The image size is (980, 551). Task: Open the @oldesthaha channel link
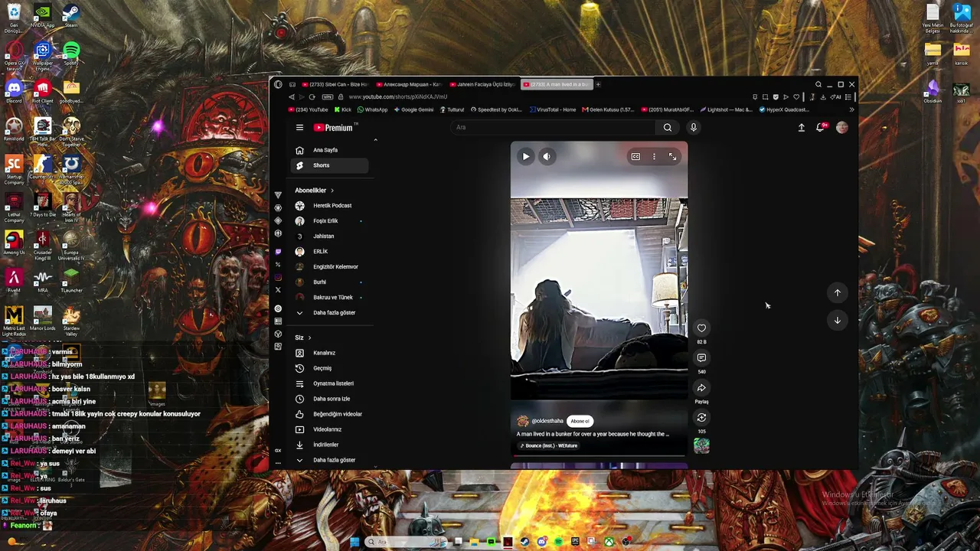click(547, 421)
